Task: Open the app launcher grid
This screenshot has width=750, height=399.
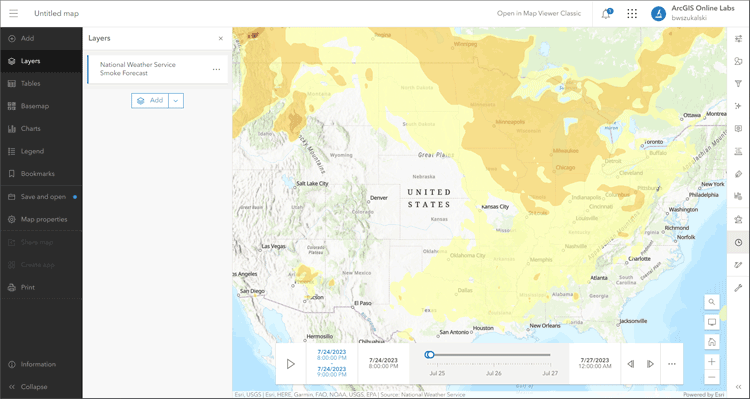Action: point(632,13)
